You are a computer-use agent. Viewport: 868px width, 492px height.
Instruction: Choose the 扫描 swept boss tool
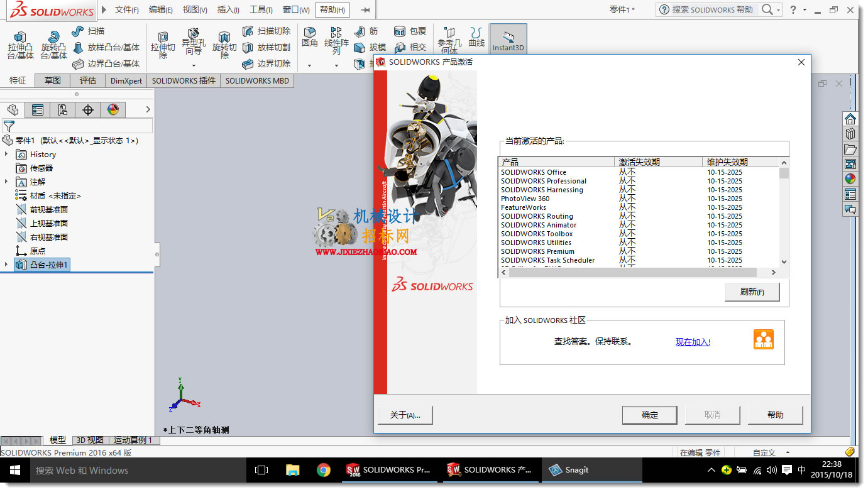[x=88, y=31]
